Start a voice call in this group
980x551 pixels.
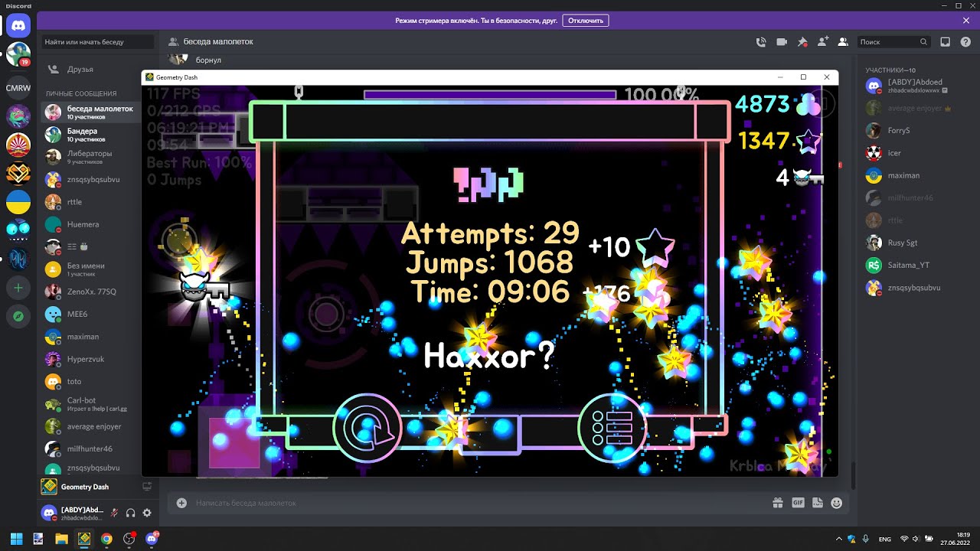point(761,42)
